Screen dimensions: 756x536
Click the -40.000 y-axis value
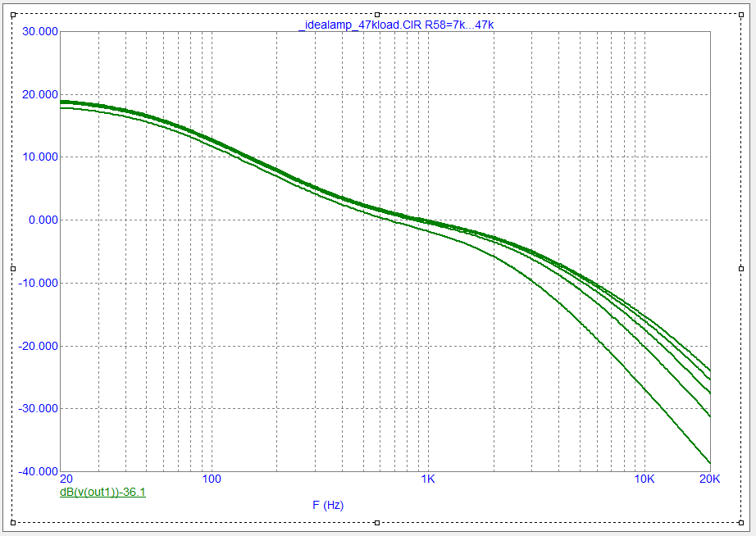pyautogui.click(x=38, y=471)
